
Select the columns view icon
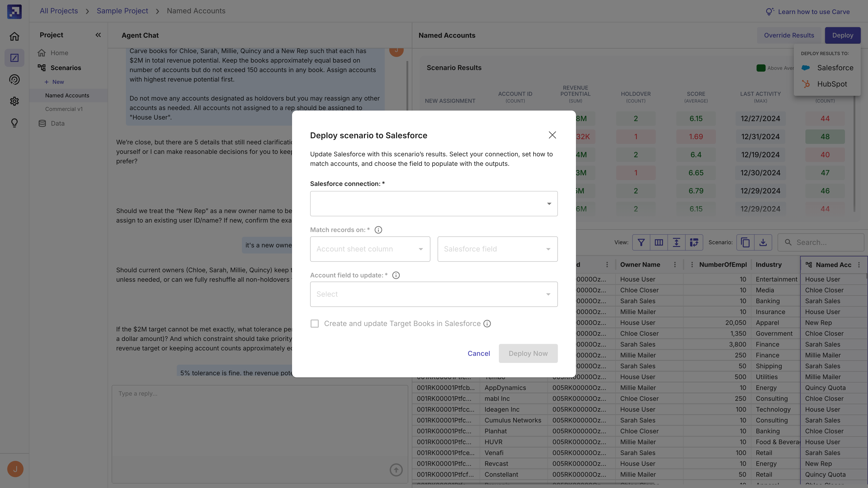pos(659,242)
